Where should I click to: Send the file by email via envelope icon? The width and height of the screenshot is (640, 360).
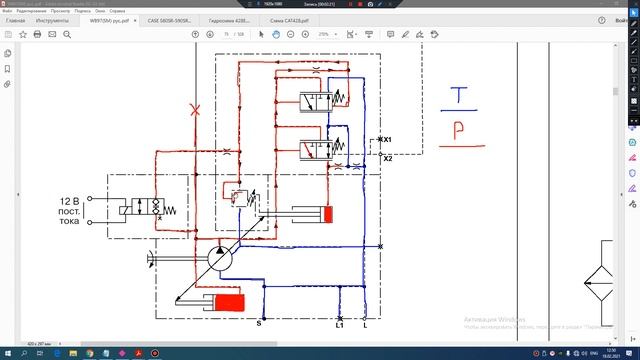point(52,34)
